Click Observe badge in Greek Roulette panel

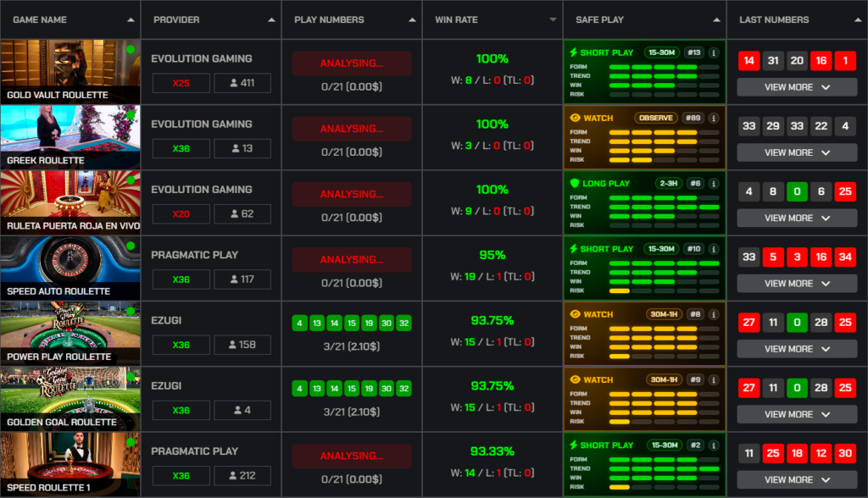[x=656, y=118]
